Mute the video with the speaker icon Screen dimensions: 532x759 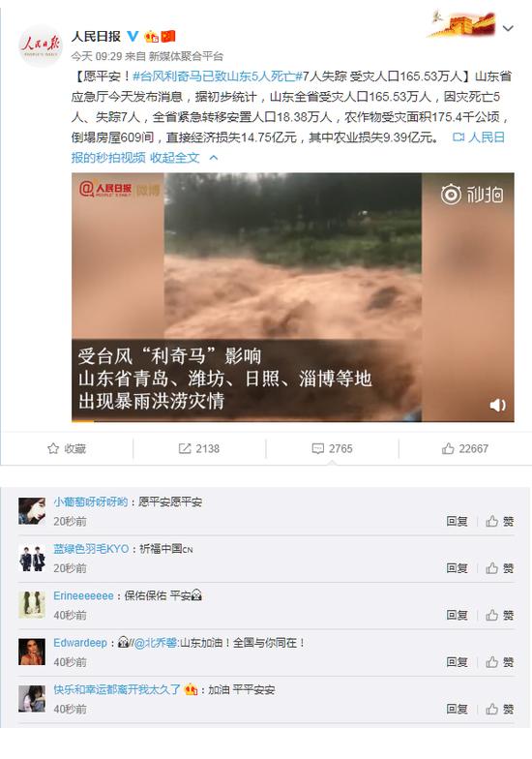[x=497, y=405]
